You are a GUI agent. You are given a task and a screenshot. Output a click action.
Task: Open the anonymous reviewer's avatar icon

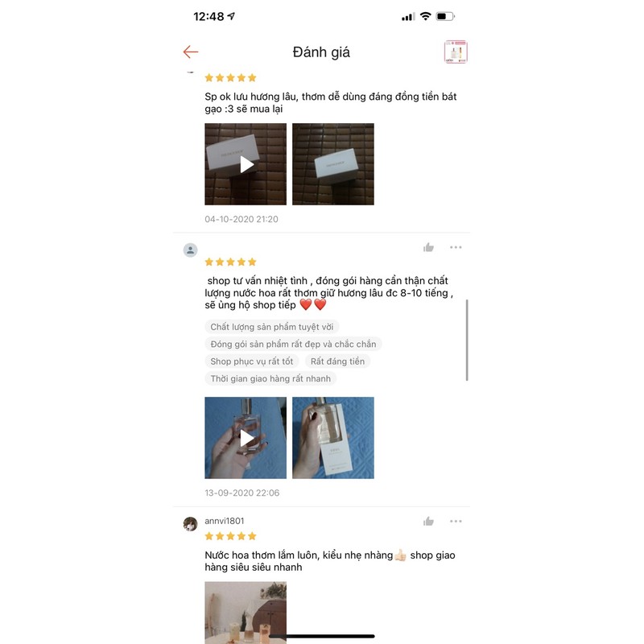(x=190, y=250)
